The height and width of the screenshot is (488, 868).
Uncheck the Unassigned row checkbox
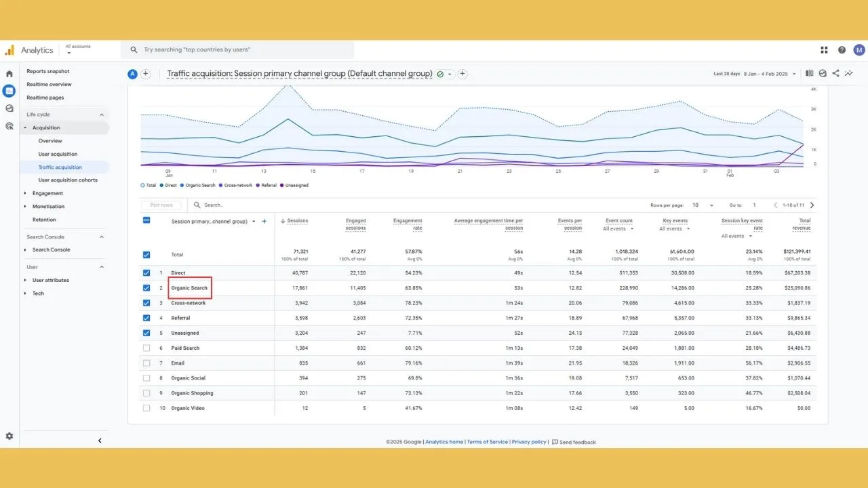point(146,333)
